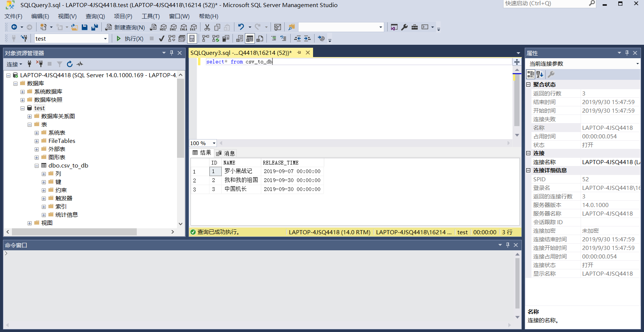Click the 执行(X) execute button
This screenshot has width=644, height=332.
pos(130,38)
